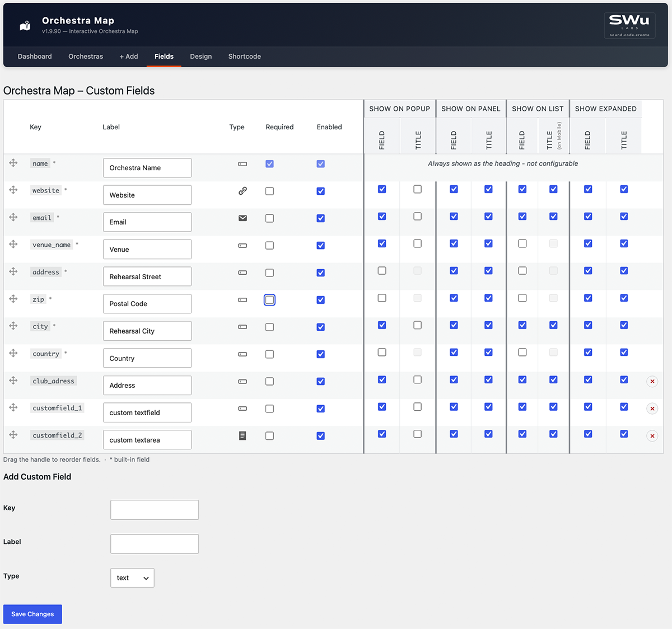Open the Type dropdown showing text
Viewport: 672px width, 629px height.
click(x=132, y=578)
